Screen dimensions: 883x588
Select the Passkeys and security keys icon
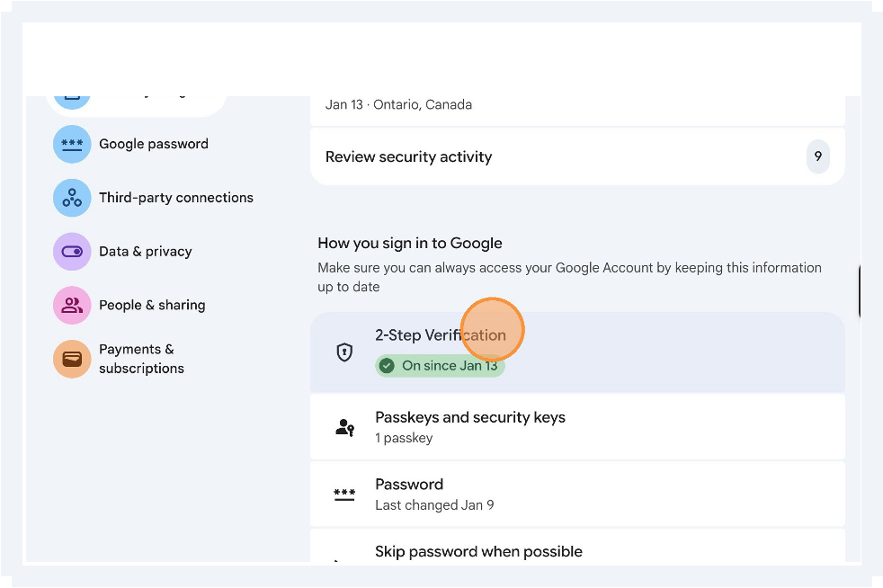(344, 427)
